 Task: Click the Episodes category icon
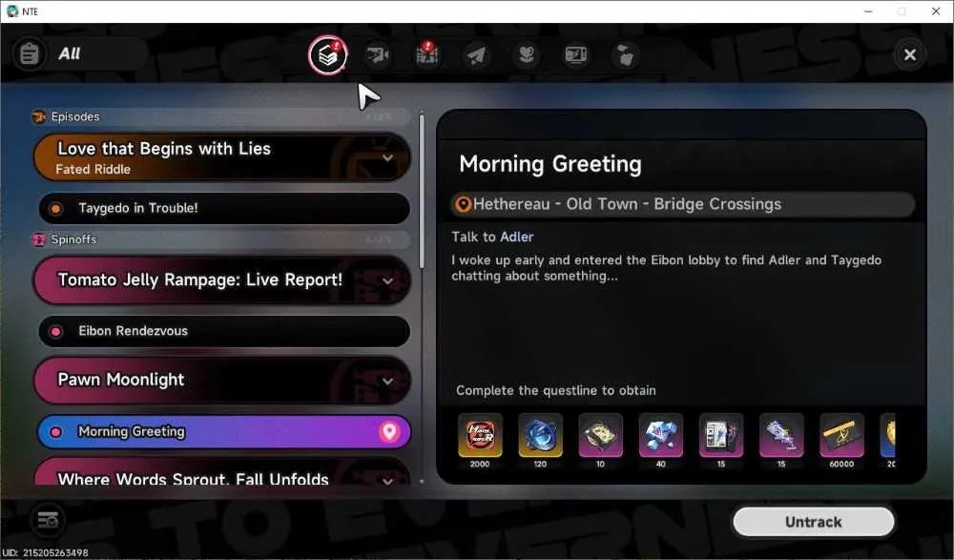click(39, 117)
